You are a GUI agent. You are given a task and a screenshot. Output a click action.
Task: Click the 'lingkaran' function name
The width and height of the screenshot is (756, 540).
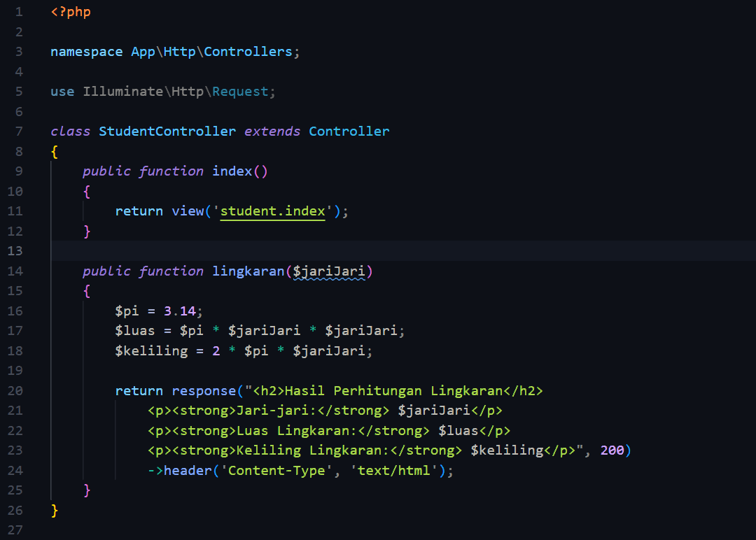248,271
